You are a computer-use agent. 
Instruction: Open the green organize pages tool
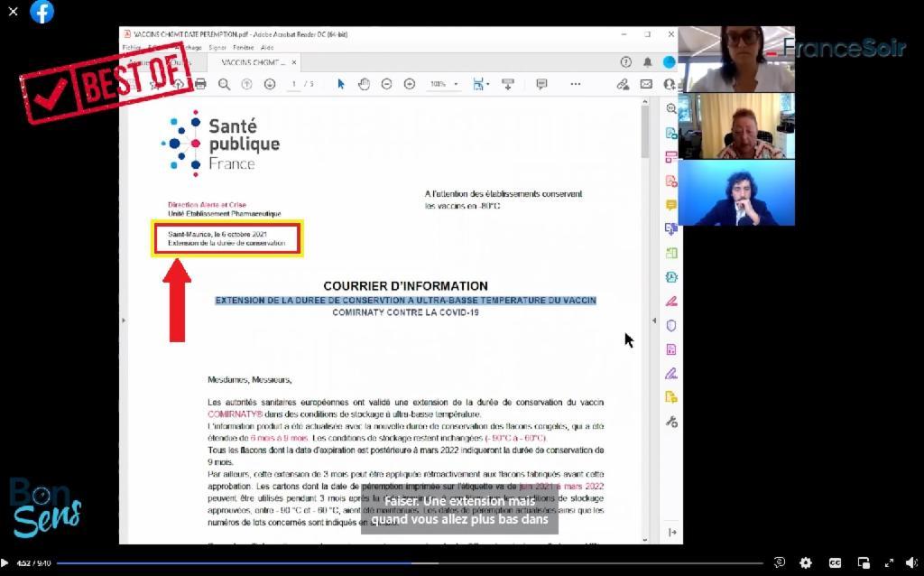tap(671, 254)
